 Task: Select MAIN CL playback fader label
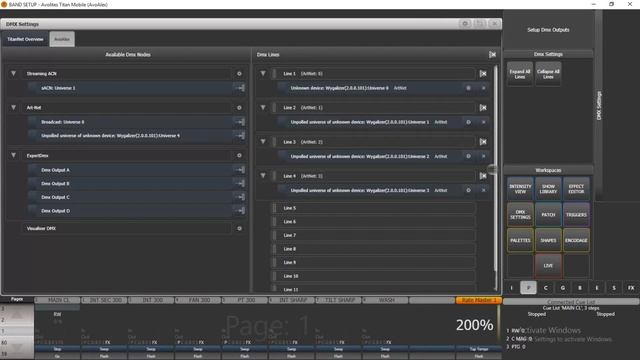(x=58, y=300)
